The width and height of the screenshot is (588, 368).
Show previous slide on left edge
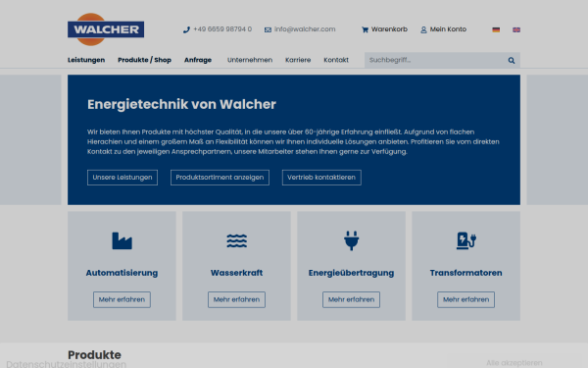point(30,139)
